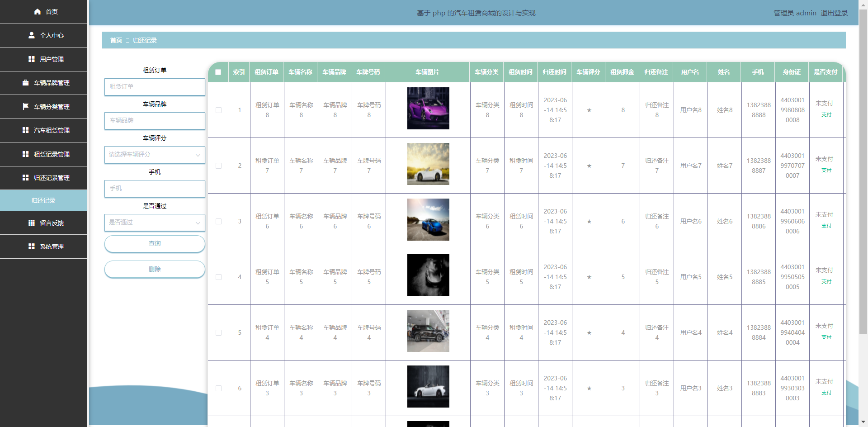Click the grid icon beside 汽车租赁管理
Screen dimensions: 868x427
(26, 130)
